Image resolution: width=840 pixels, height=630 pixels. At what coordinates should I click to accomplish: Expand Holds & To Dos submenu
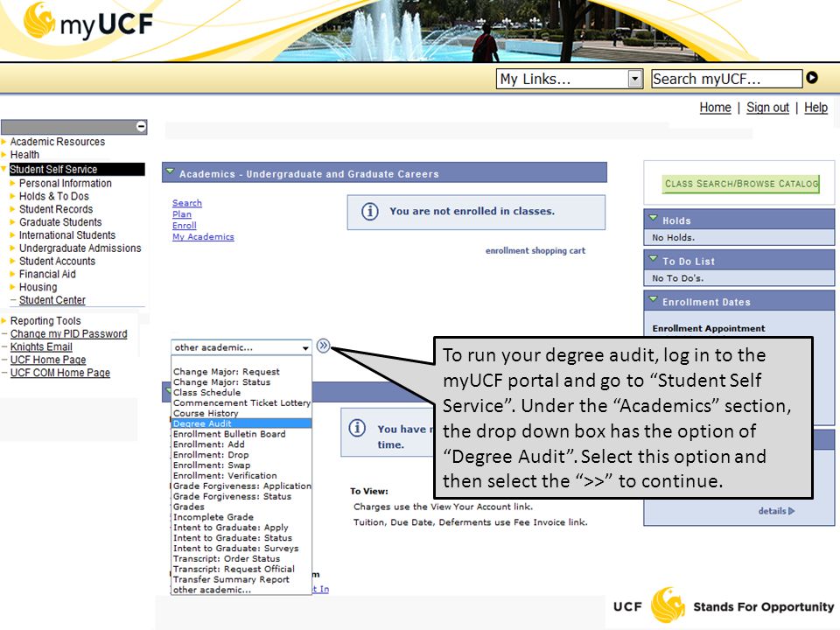[x=54, y=196]
